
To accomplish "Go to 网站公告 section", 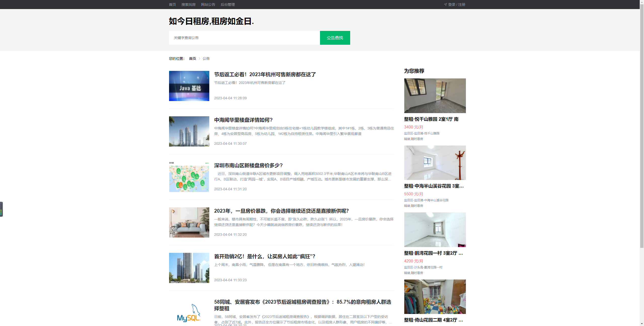I will [x=208, y=4].
